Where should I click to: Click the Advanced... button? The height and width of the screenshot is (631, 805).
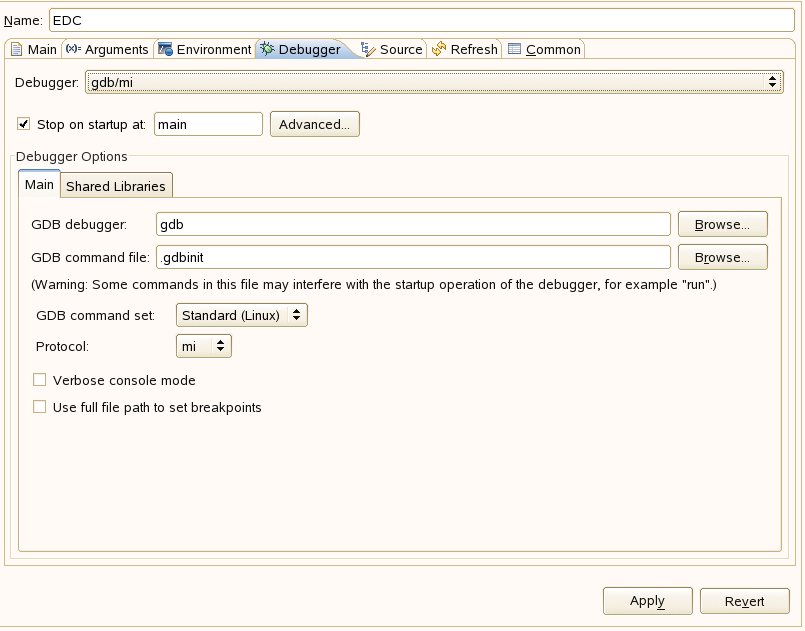pyautogui.click(x=314, y=124)
